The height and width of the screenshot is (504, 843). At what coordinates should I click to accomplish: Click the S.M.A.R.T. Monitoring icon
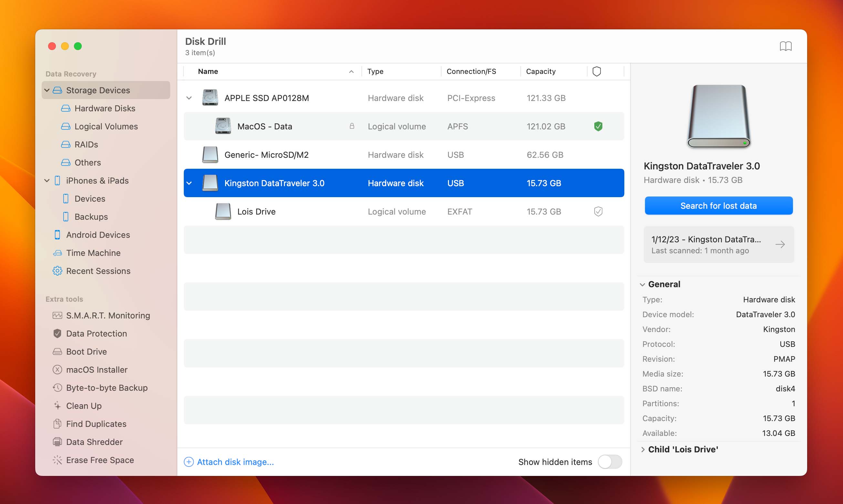(x=57, y=315)
